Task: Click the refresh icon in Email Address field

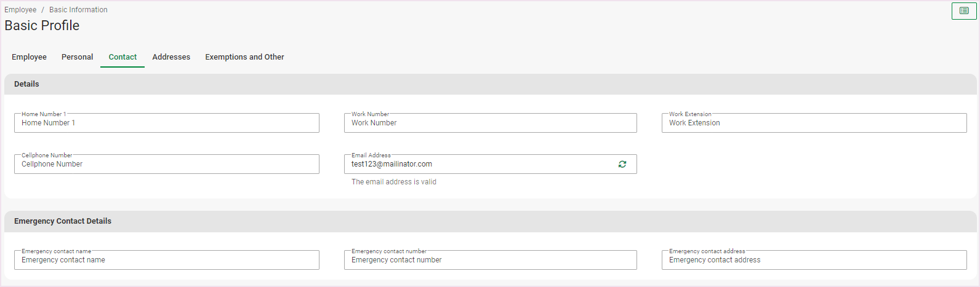Action: [x=622, y=164]
